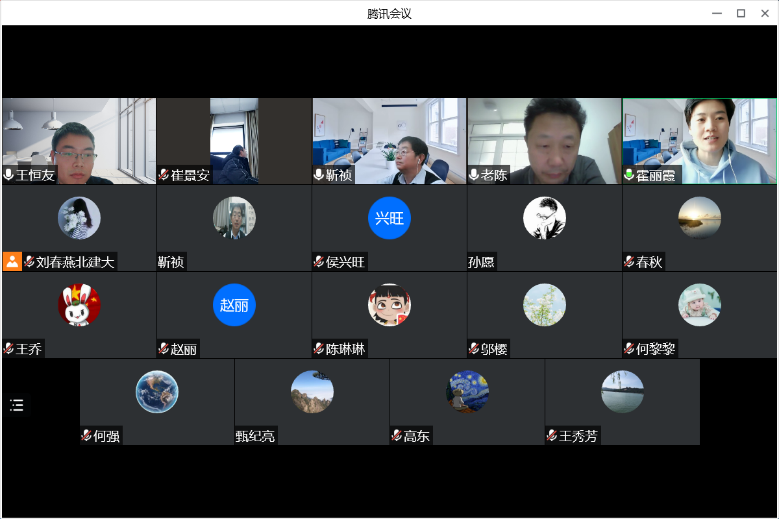Viewport: 779px width, 519px height.
Task: Click the microphone icon next to 老陈
Action: (x=474, y=175)
